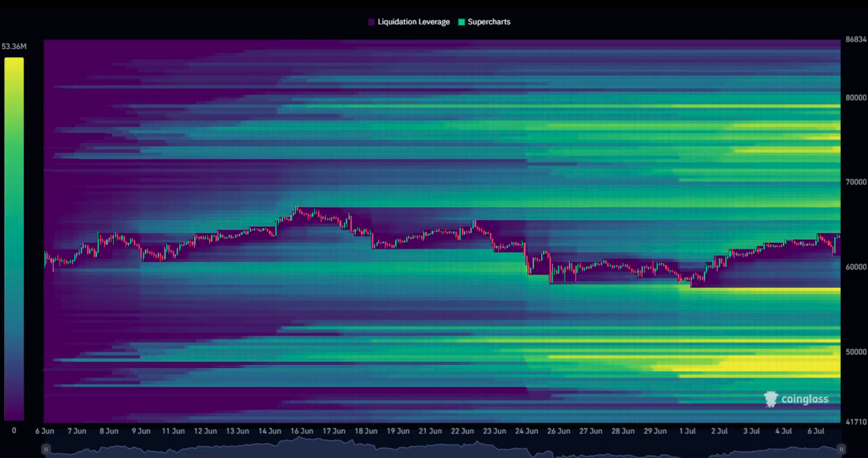The height and width of the screenshot is (458, 868).
Task: Click the 3 Jul date label
Action: (751, 431)
